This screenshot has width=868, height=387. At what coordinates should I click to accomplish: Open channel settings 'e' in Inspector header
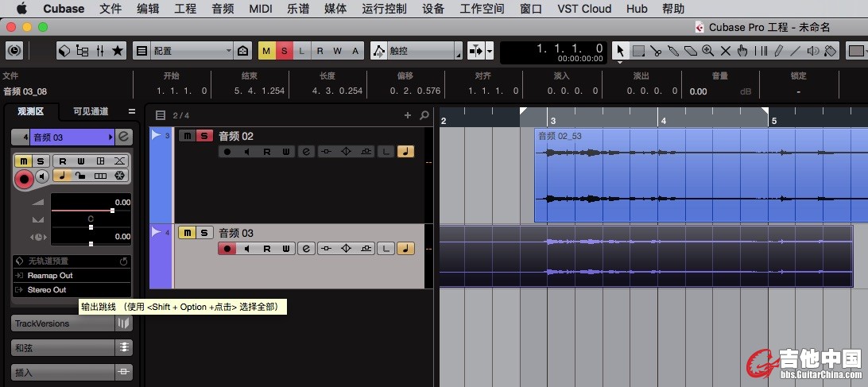pos(123,137)
